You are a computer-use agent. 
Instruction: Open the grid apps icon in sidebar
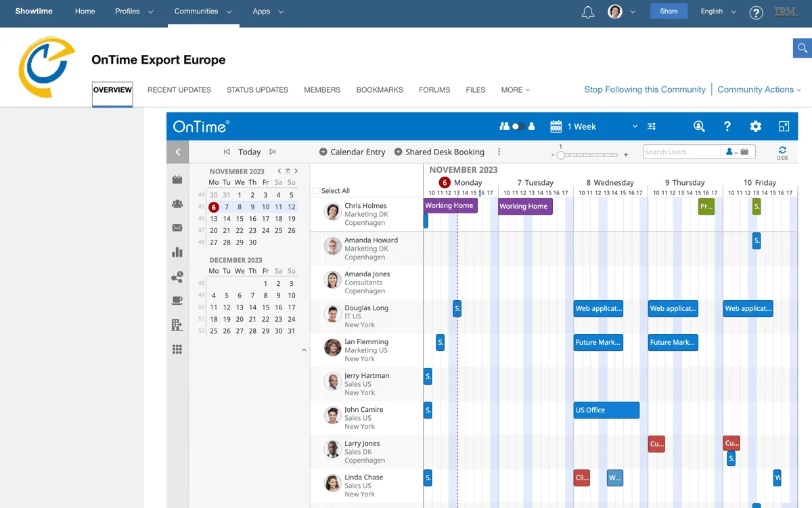click(x=177, y=350)
